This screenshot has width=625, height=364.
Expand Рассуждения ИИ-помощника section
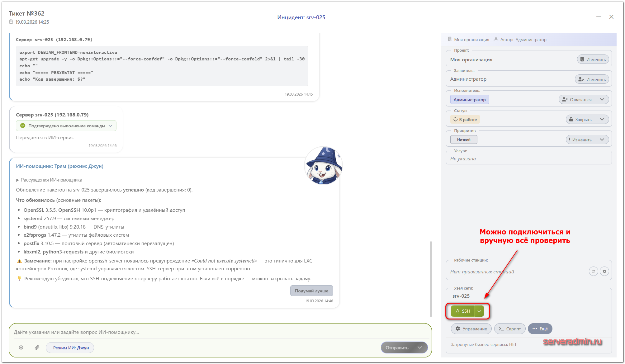point(49,180)
